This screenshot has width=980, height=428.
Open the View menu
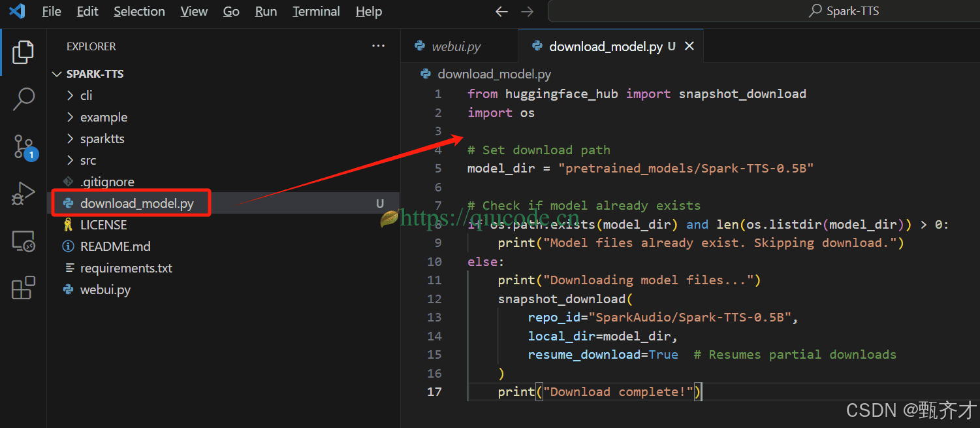tap(194, 12)
